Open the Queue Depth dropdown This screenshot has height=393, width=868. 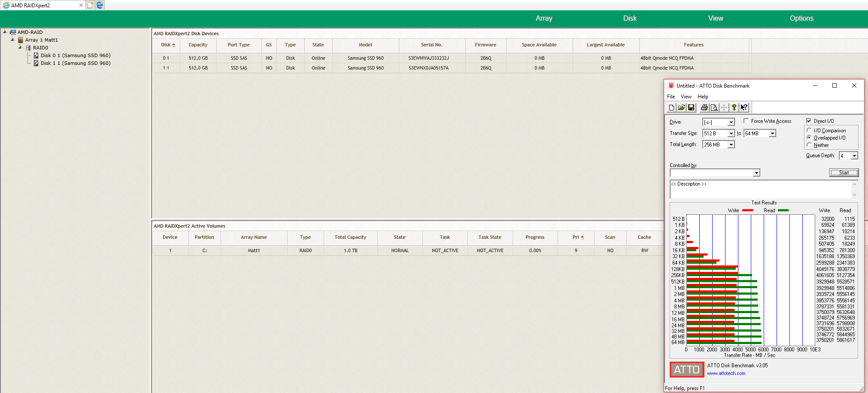tap(854, 156)
